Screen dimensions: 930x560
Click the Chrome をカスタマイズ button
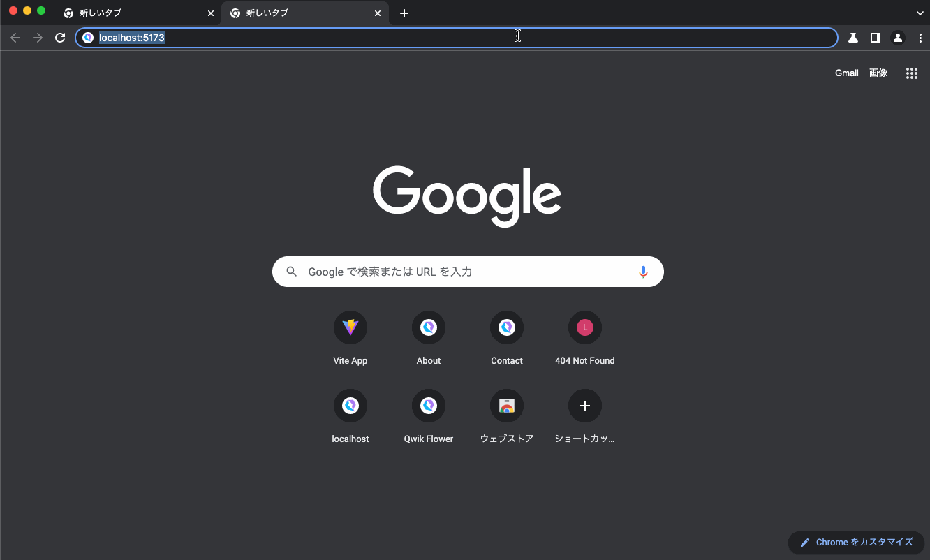coord(857,543)
